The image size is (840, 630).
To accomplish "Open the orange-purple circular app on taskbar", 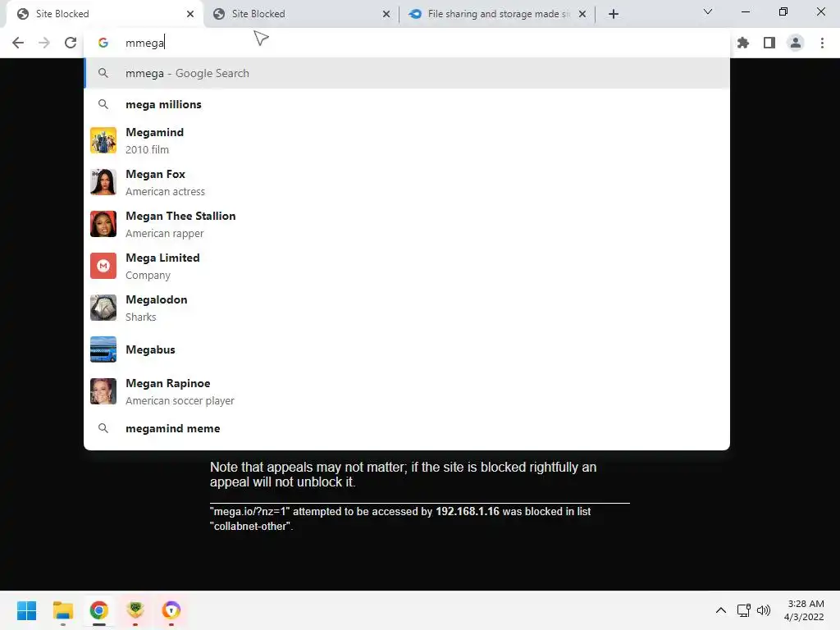I will pos(171,610).
